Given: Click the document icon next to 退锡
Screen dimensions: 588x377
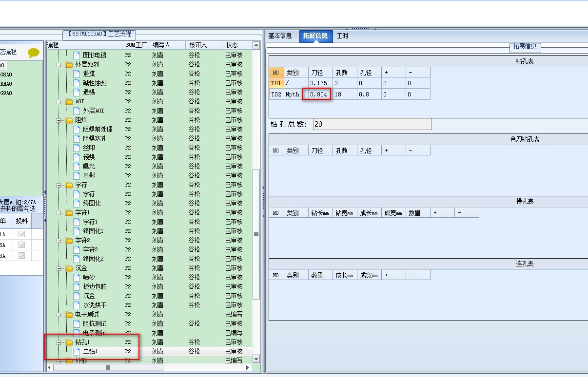Looking at the screenshot, I should click(77, 92).
